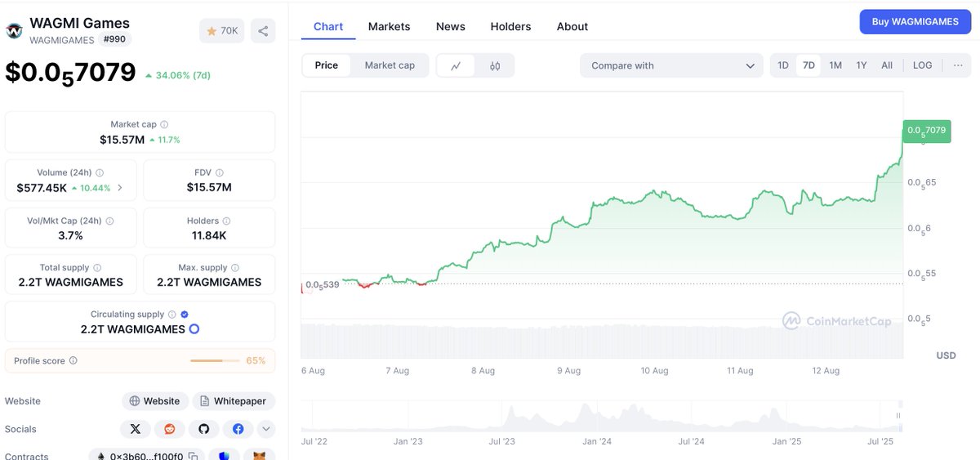Image resolution: width=980 pixels, height=460 pixels.
Task: Open Max. supply info icon
Action: coord(235,268)
